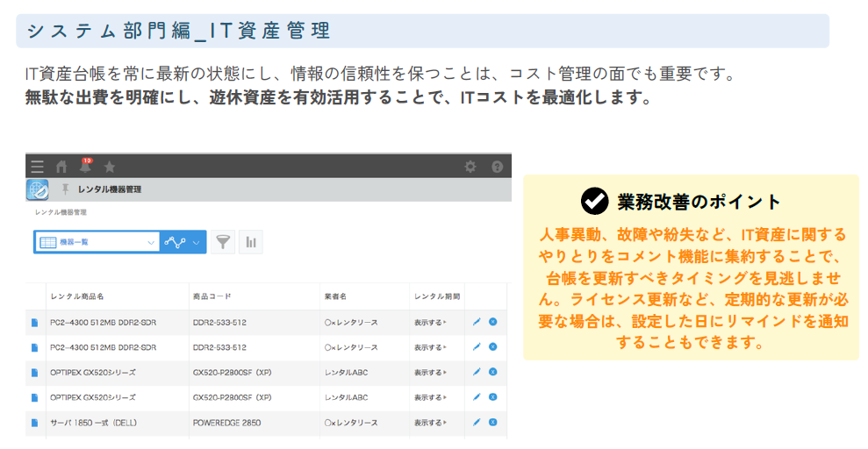Click レンタルABC in second OPTIPEX row
The image size is (868, 449).
[346, 397]
